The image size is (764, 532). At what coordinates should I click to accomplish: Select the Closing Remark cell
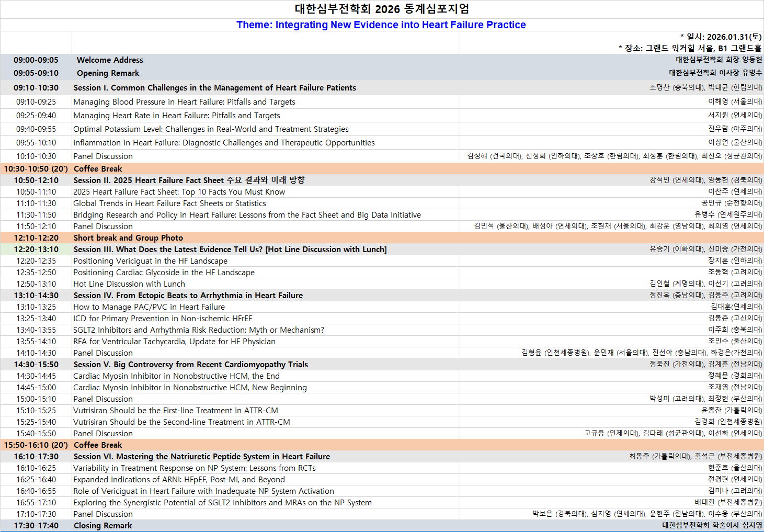pos(102,526)
